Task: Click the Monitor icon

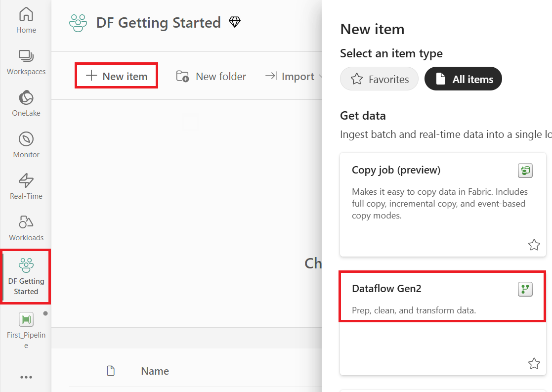Action: pos(26,141)
